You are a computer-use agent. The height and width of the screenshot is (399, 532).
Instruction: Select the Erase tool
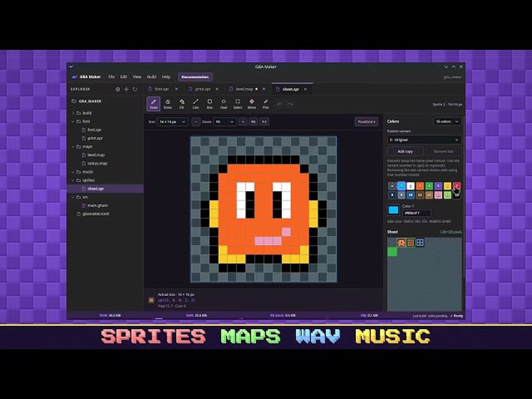(168, 103)
